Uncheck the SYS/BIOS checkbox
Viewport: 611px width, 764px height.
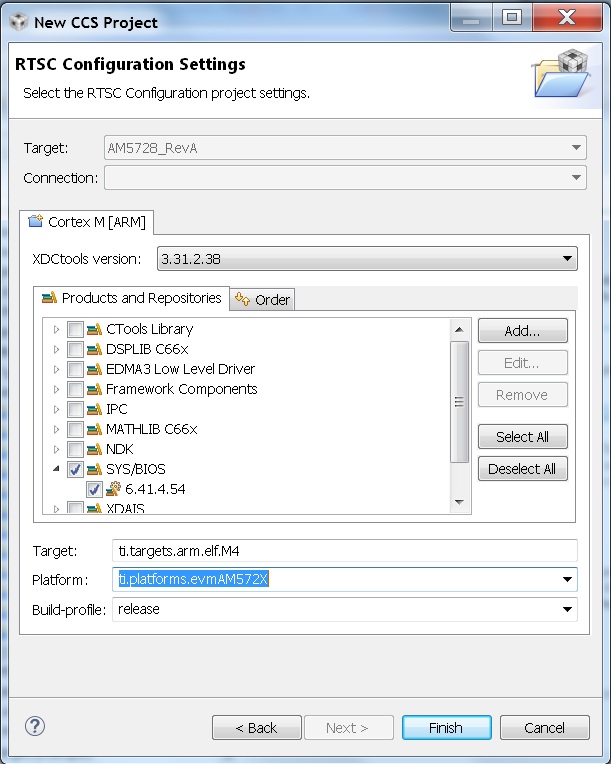click(x=75, y=469)
